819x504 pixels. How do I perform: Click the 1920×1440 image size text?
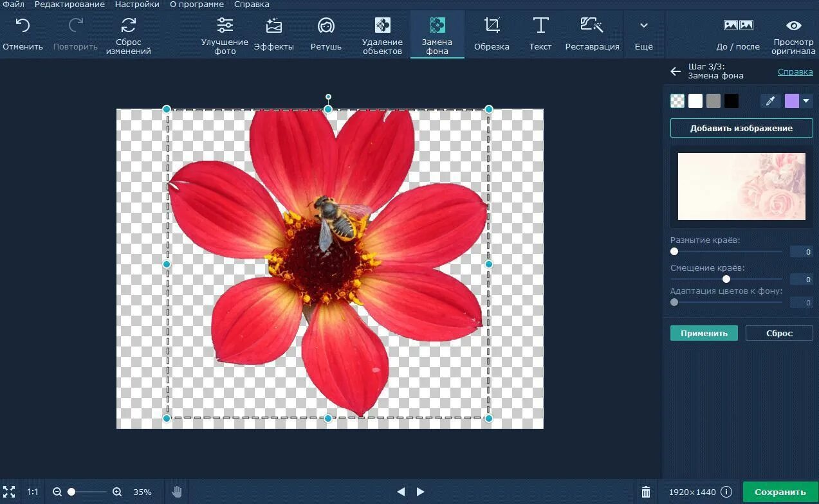[x=691, y=492]
